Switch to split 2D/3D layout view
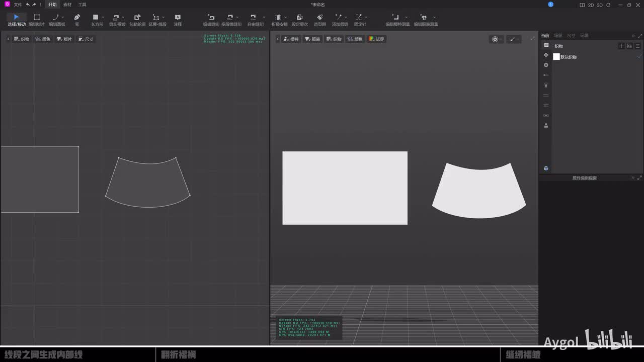644x362 pixels. [582, 5]
